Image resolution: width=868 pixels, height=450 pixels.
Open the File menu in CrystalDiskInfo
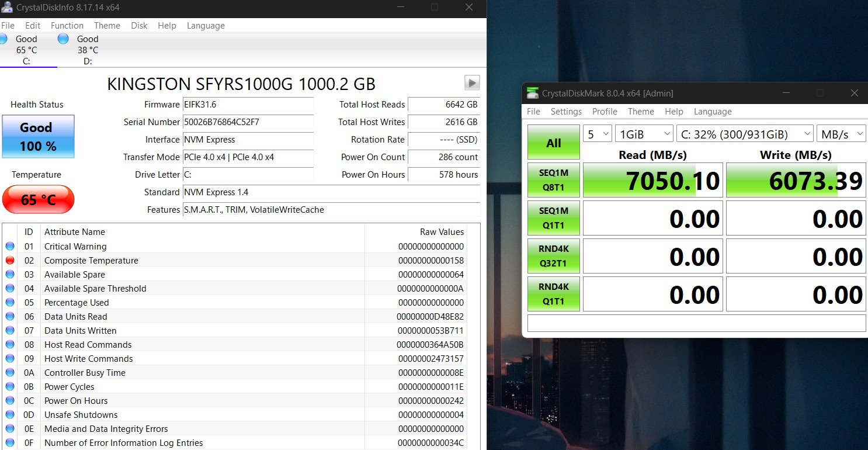[x=8, y=26]
